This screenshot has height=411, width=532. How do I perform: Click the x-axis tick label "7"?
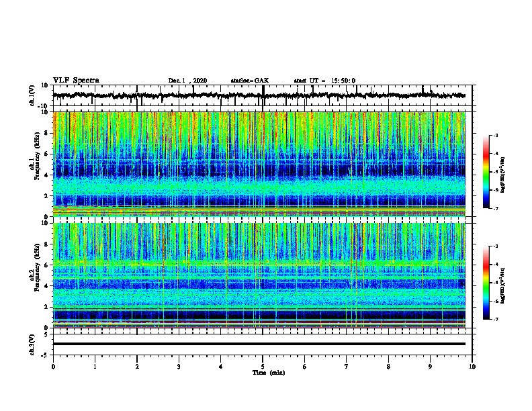tap(347, 367)
